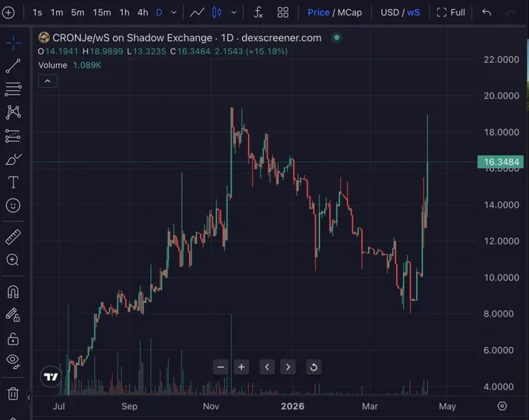Open the emoji icons tool
Screen dimensions: 529x420
point(13,205)
